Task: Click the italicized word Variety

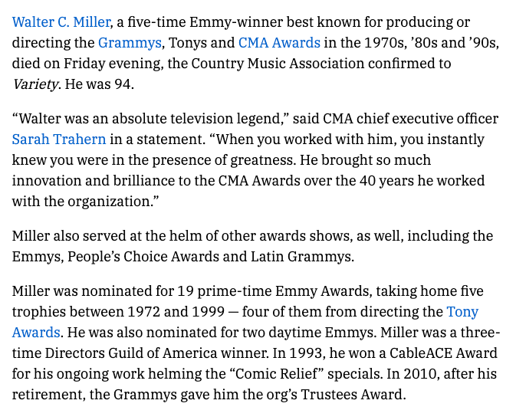Action: point(35,84)
